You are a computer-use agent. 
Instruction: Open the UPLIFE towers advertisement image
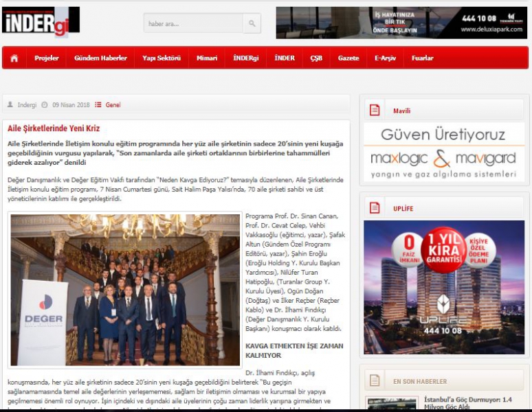click(x=444, y=287)
